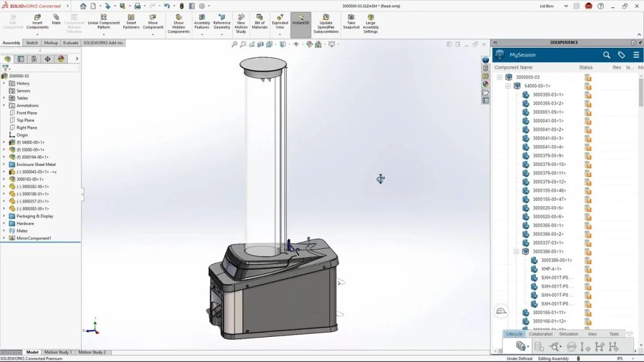Select Top Plane in feature tree
The image size is (644, 362).
[25, 120]
